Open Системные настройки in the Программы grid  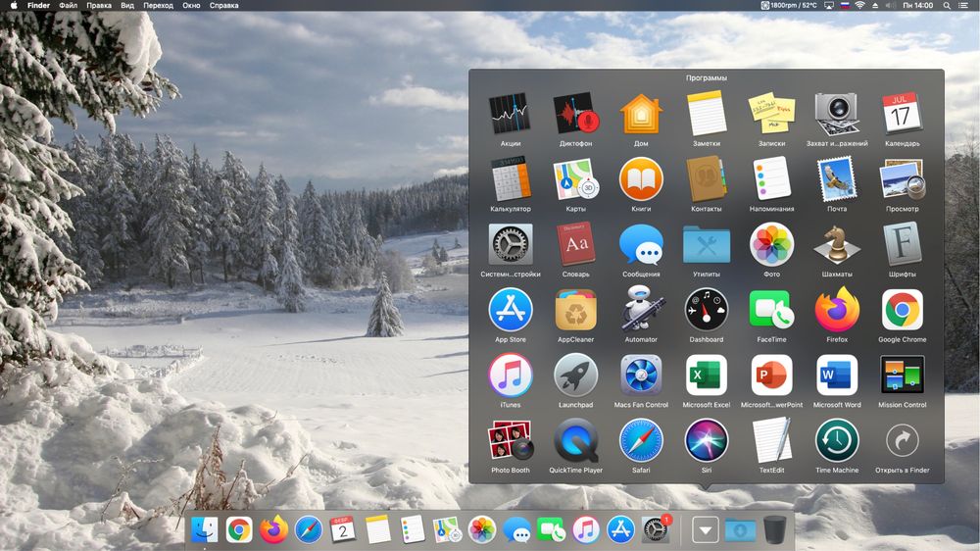(510, 244)
